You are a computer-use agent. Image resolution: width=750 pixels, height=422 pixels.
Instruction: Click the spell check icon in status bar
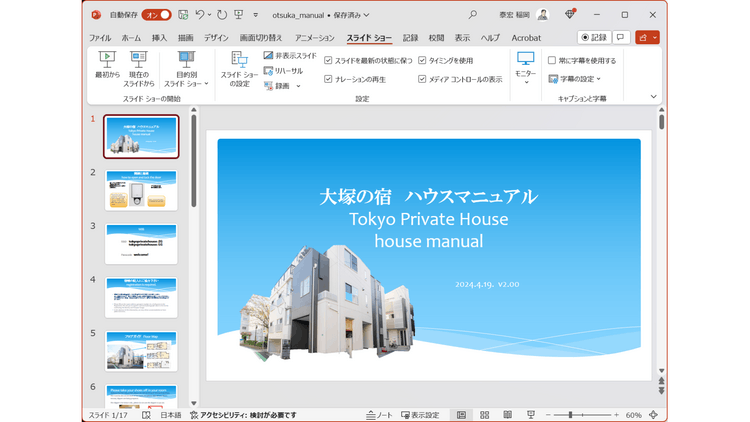click(146, 415)
